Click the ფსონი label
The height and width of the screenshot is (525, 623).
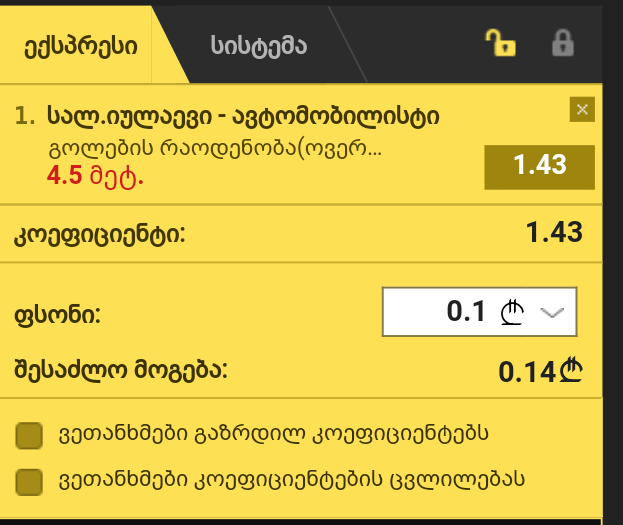point(58,315)
